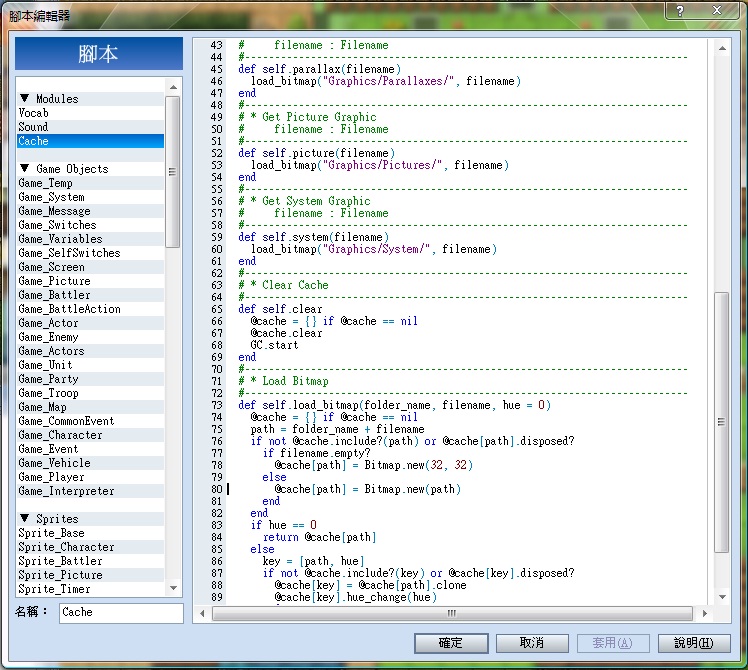This screenshot has height=670, width=748.
Task: Click the script list vertical scrollbar thumb
Action: pyautogui.click(x=173, y=172)
